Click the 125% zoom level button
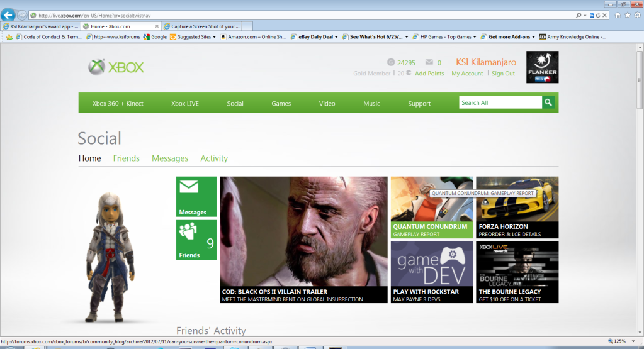 pyautogui.click(x=617, y=341)
